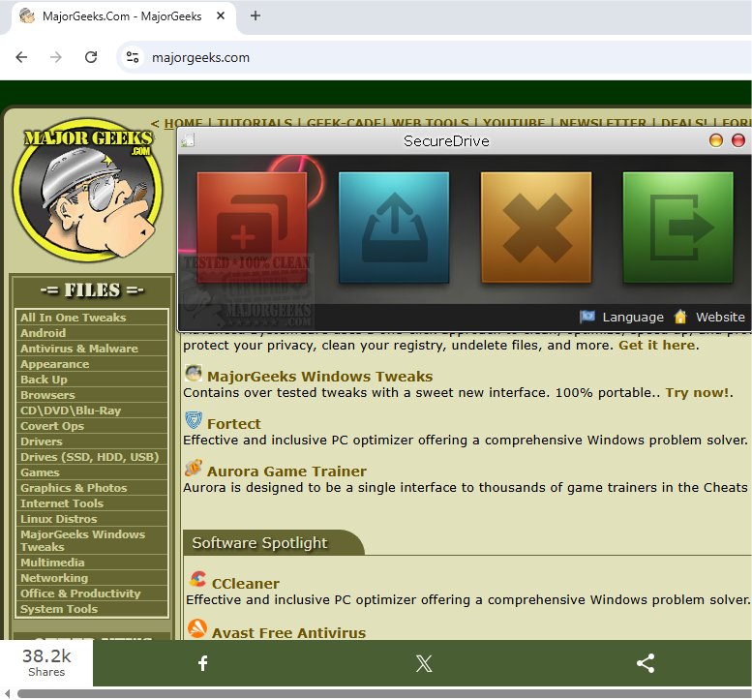Close the MajorGeeks.Com tab
Screen dimensions: 752x700
[221, 15]
